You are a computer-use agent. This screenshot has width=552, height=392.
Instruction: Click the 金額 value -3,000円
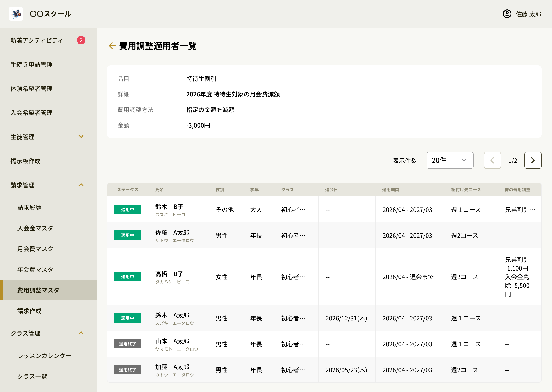[198, 125]
